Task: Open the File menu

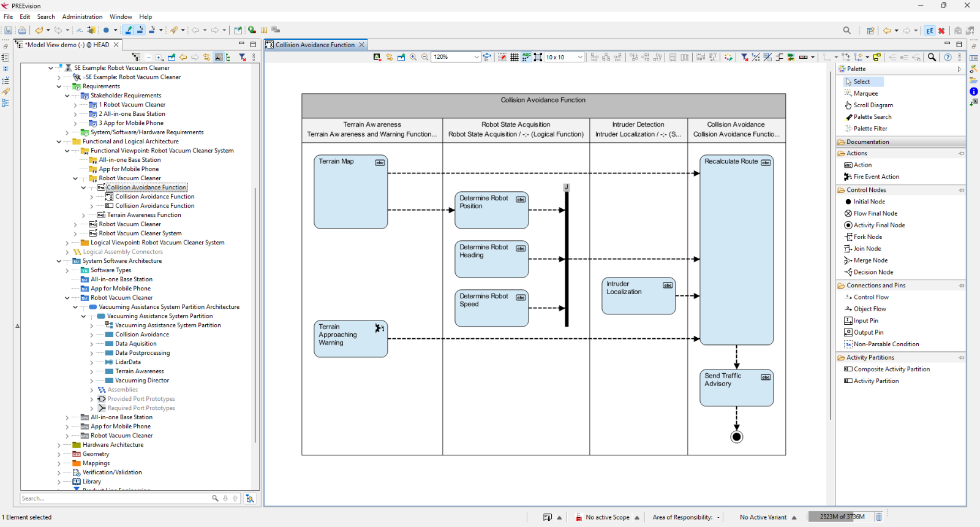Action: point(8,17)
